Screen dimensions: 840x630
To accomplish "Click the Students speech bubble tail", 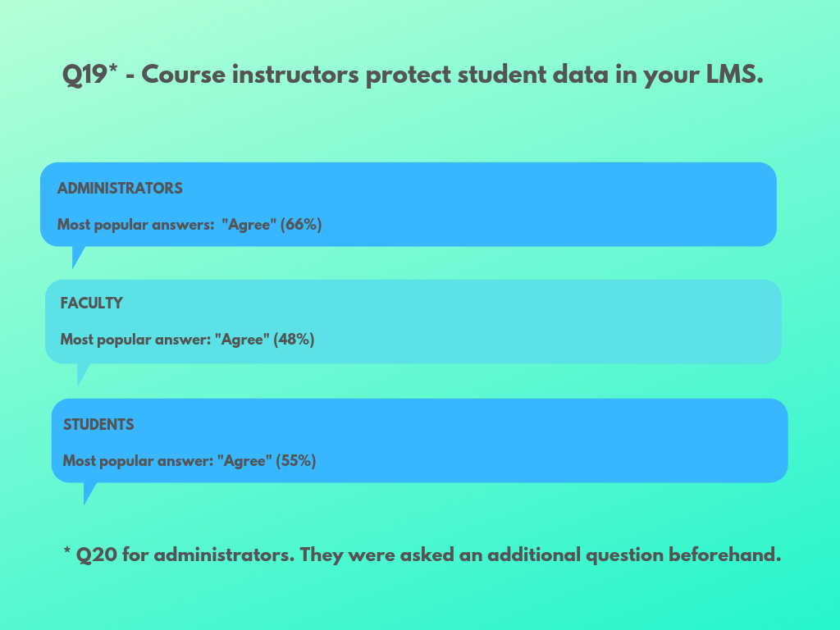I will click(x=88, y=492).
